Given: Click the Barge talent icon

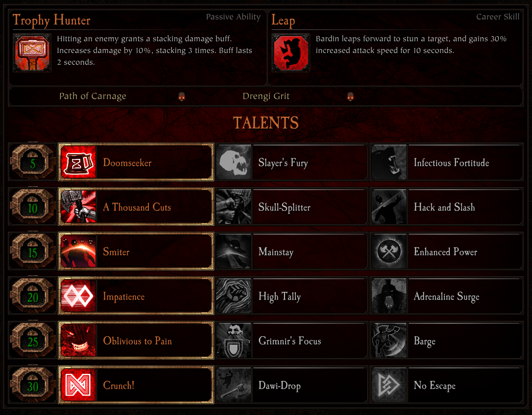Looking at the screenshot, I should click(389, 341).
